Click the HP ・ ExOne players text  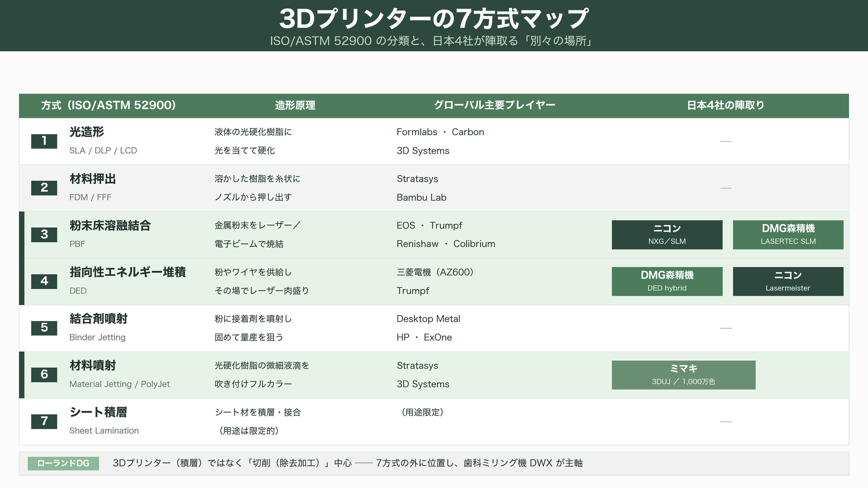424,338
